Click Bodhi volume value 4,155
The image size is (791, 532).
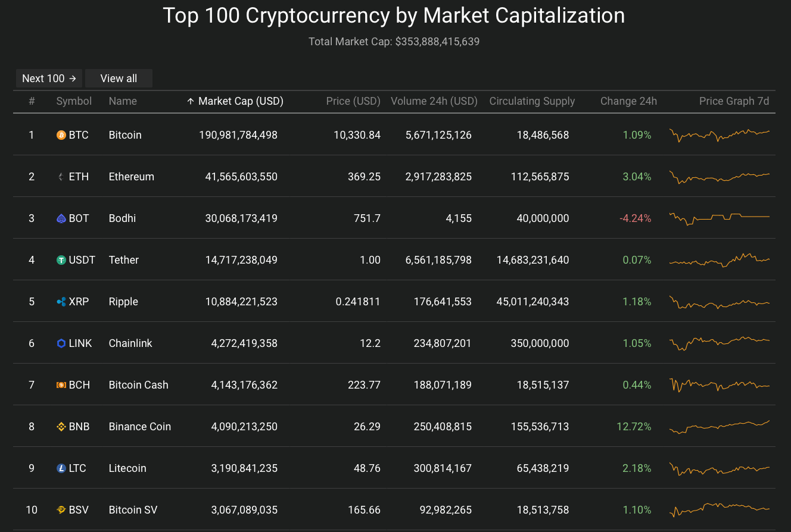460,218
